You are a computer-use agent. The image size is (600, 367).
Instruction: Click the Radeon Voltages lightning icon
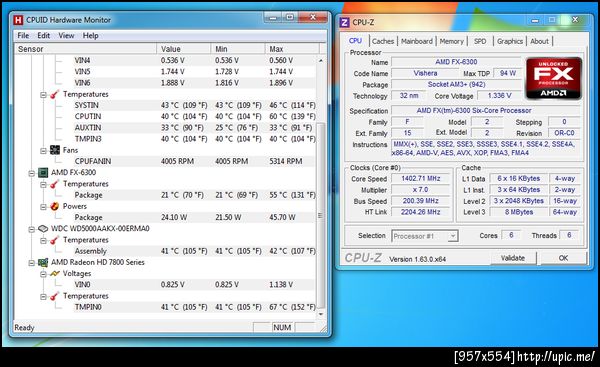coord(55,274)
